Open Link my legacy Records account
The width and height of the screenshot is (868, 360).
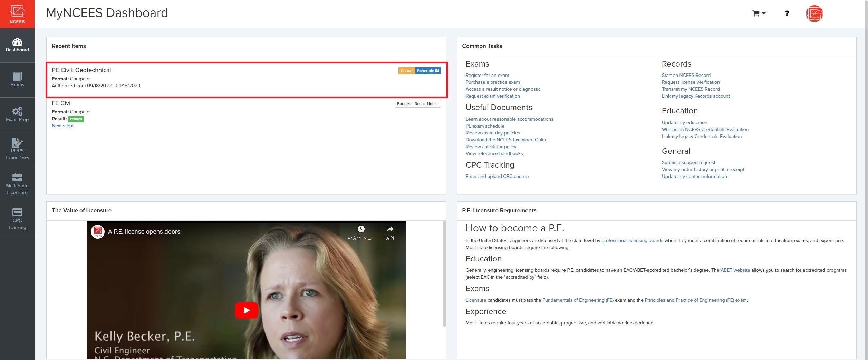point(695,96)
